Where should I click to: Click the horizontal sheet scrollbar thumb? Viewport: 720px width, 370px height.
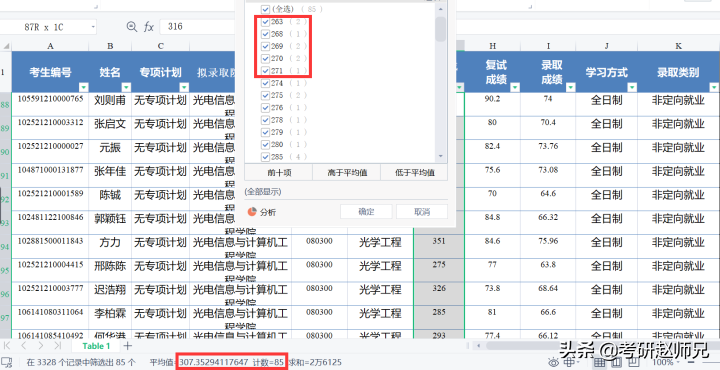(x=602, y=346)
